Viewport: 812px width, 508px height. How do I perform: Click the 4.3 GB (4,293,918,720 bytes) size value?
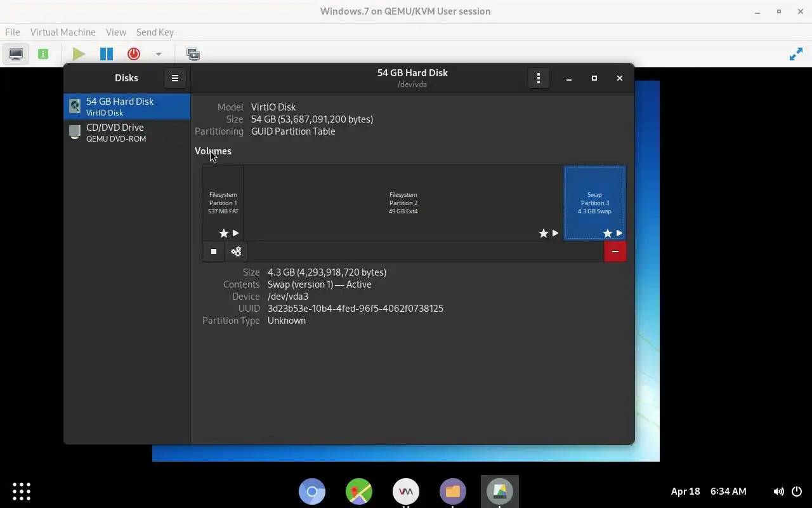327,272
